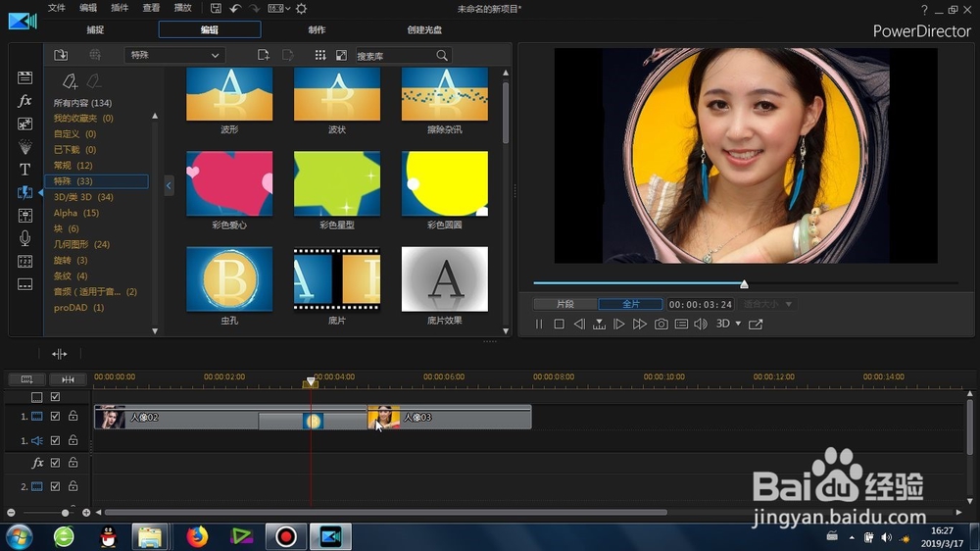Viewport: 980px width, 551px height.
Task: Click the timeline zoom slider handle
Action: (65, 513)
